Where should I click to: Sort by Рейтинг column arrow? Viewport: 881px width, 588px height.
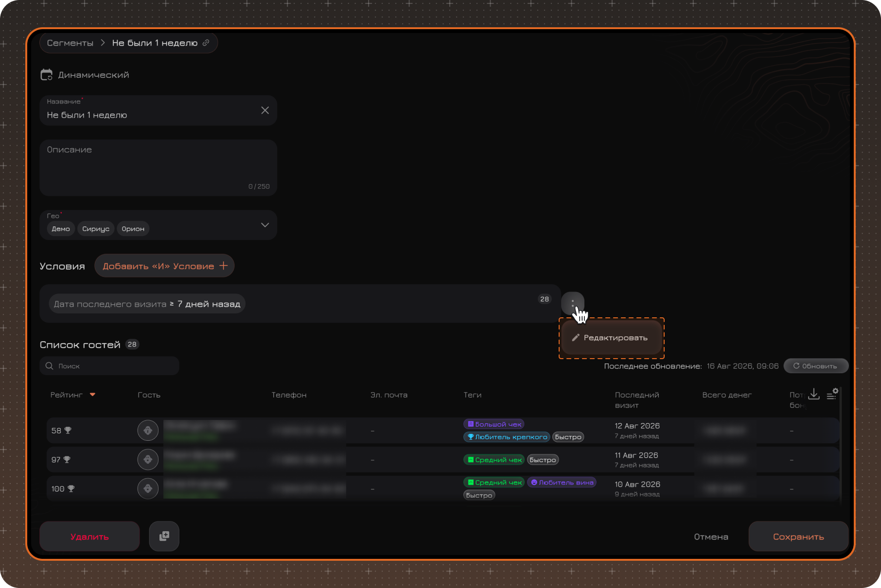pos(92,395)
